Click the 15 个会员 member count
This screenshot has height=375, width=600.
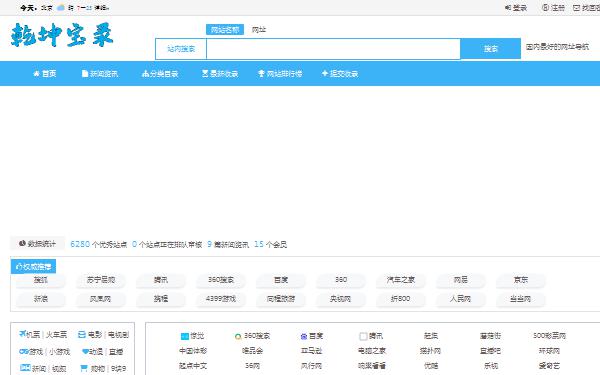pyautogui.click(x=270, y=244)
